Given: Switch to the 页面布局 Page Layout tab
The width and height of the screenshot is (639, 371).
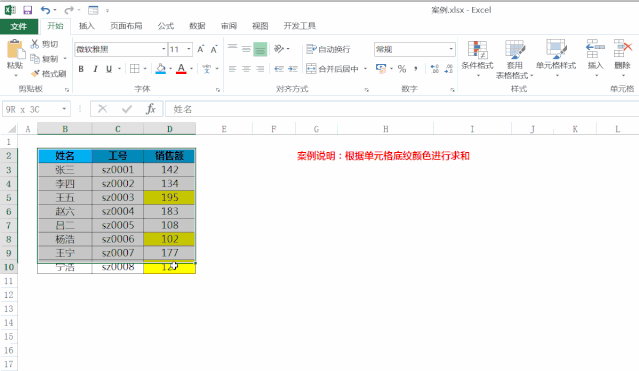Looking at the screenshot, I should point(126,26).
